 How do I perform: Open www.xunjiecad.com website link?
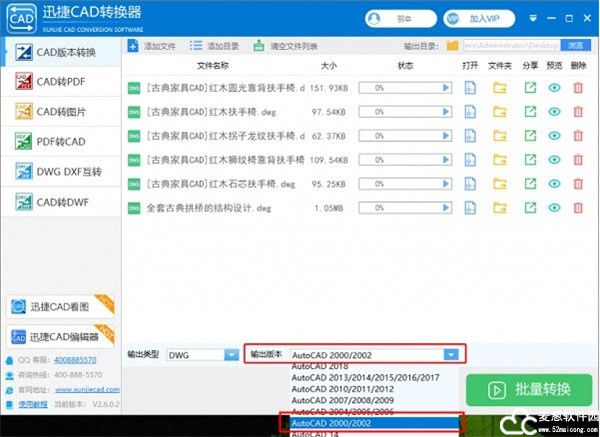87,390
